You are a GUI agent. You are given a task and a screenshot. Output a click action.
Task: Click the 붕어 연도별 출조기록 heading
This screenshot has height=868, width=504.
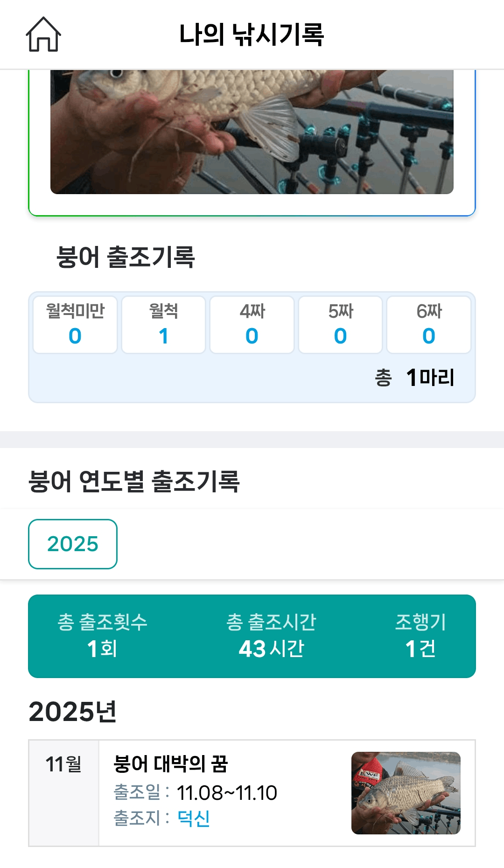point(134,482)
